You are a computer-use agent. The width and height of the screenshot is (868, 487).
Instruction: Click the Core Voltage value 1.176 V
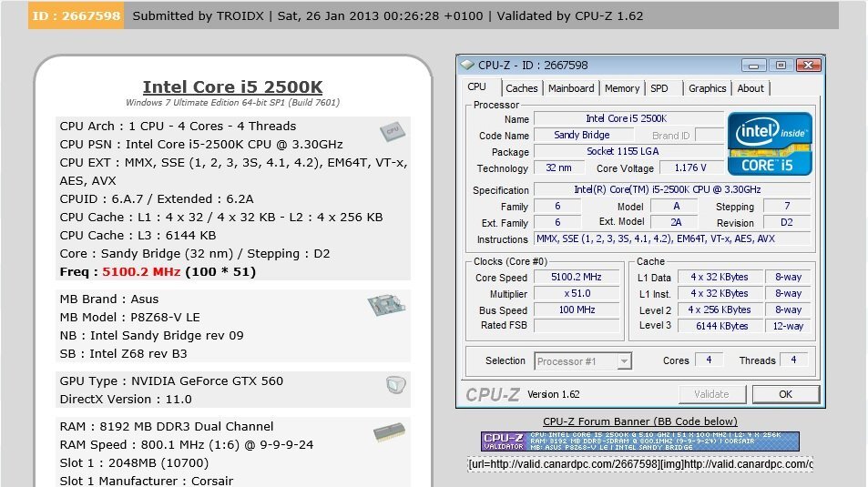(691, 167)
